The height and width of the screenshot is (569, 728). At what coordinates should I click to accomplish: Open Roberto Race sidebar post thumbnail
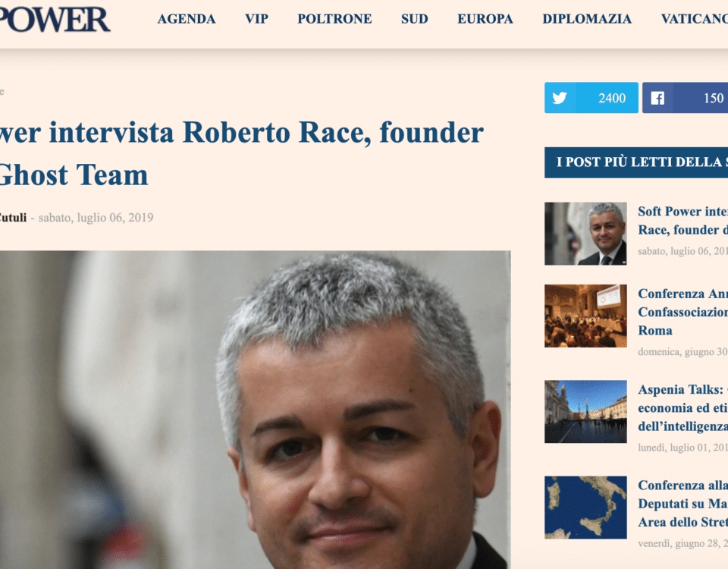click(x=585, y=234)
